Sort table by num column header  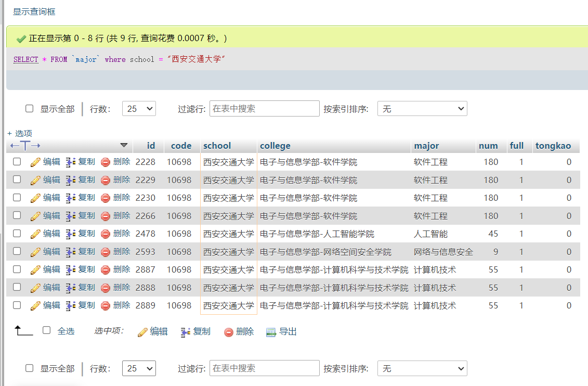point(488,146)
